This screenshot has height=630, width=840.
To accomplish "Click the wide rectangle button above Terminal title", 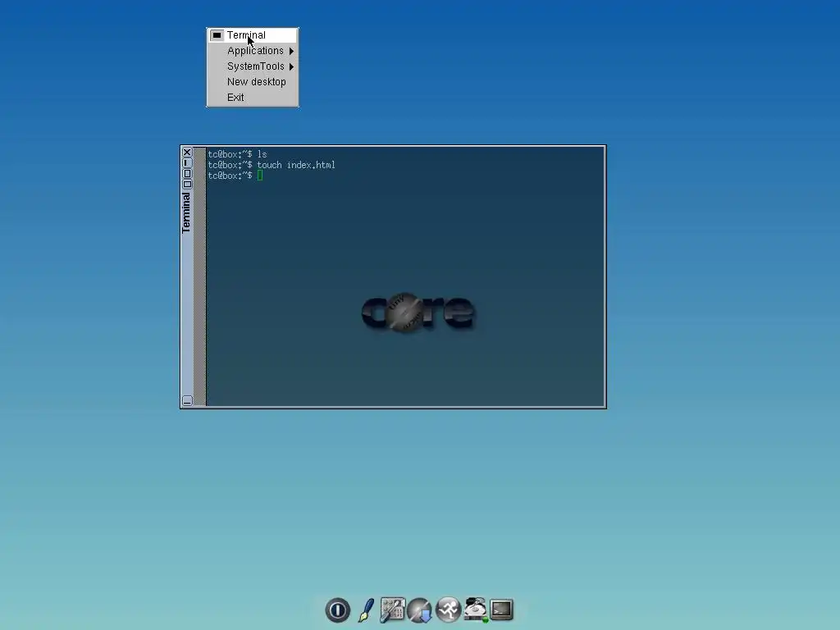I will click(x=187, y=185).
